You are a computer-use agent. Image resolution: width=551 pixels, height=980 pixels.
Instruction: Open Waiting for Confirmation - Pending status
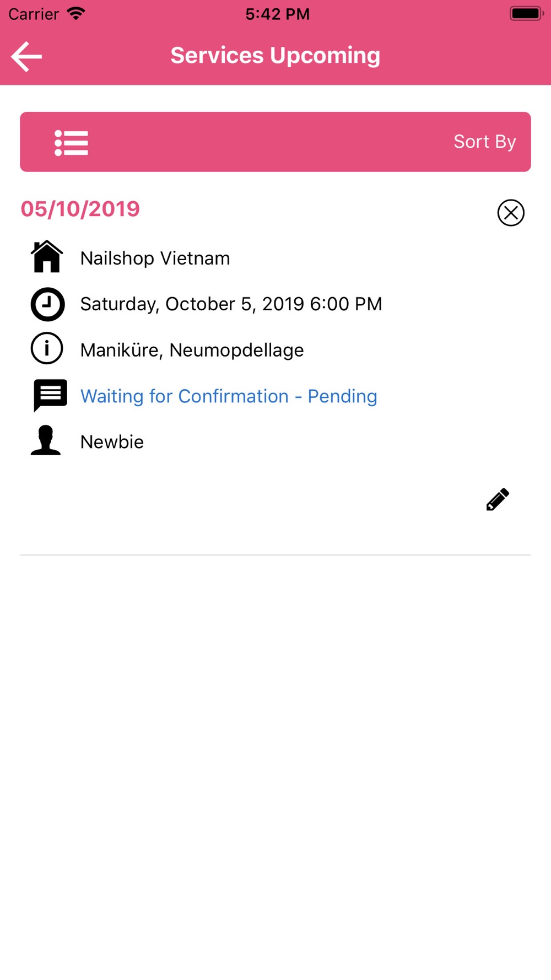point(229,396)
